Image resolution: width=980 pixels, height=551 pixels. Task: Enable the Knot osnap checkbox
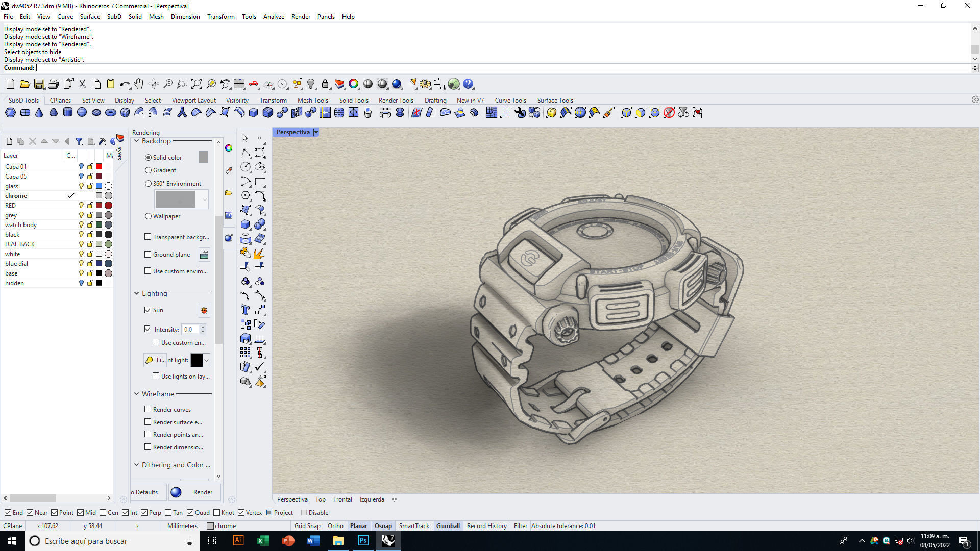click(x=216, y=513)
